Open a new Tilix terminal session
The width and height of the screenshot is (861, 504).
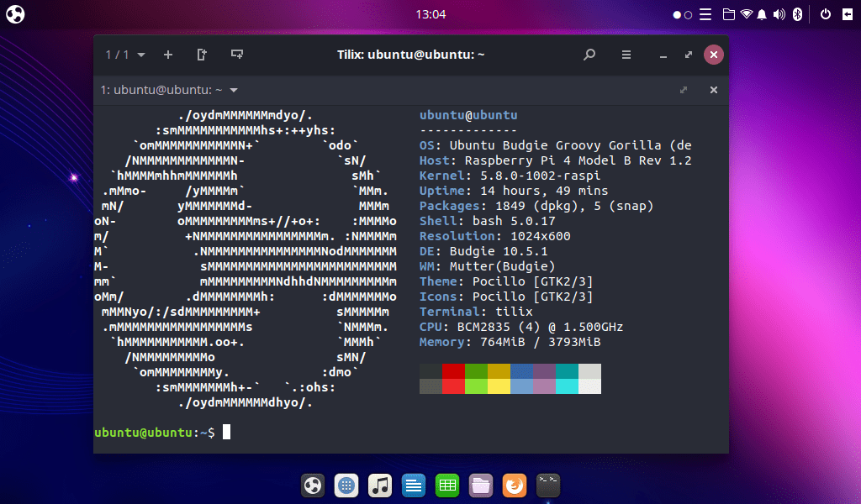coord(167,55)
